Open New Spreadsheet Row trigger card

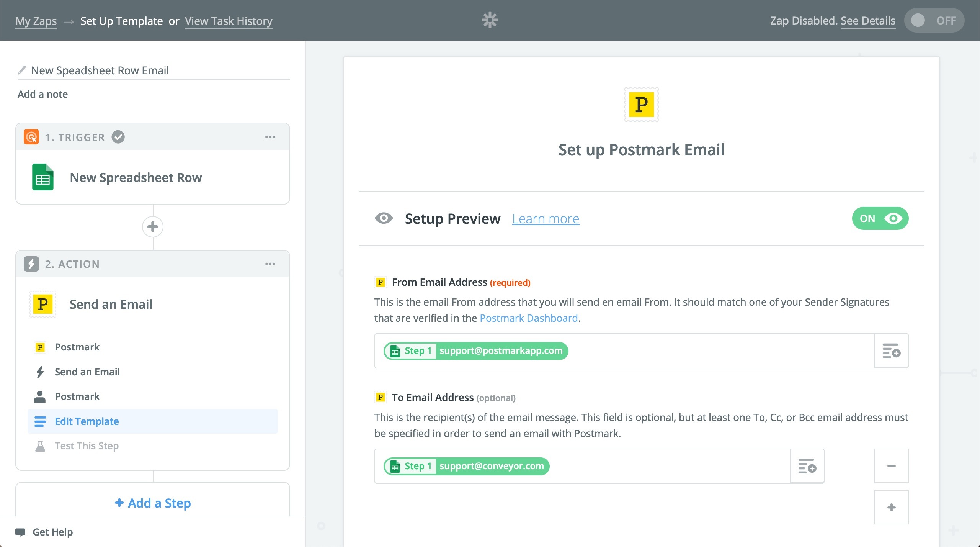point(153,177)
